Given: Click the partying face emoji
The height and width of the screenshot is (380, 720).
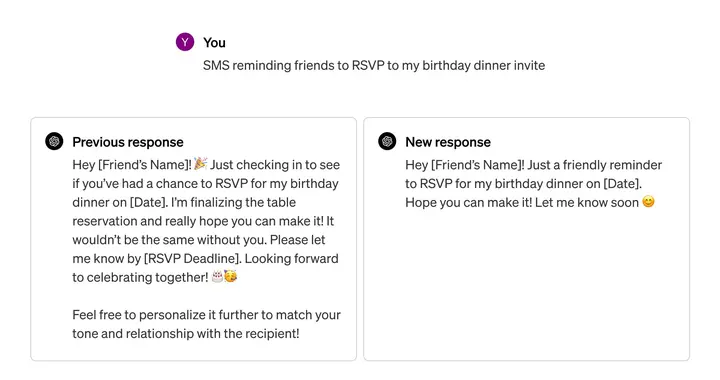Looking at the screenshot, I should coord(231,276).
